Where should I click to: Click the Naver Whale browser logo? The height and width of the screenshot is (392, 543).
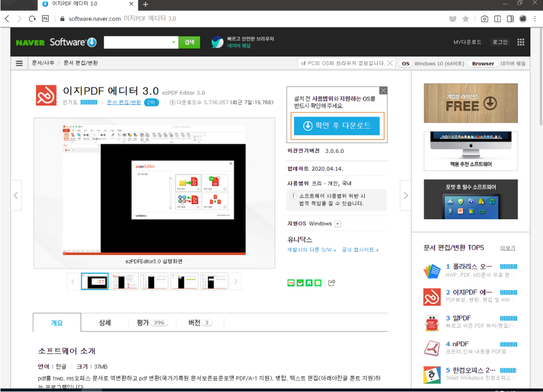tap(217, 42)
